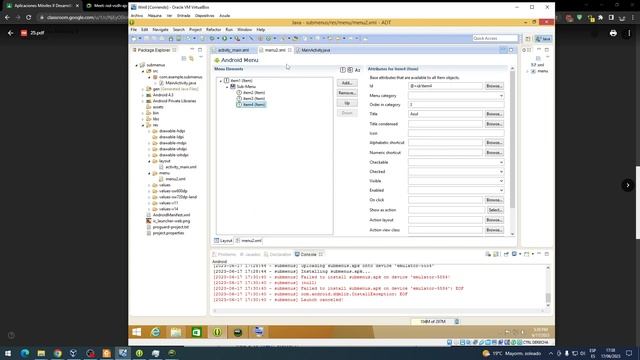Reload the Chrome page
Viewport: 640px width, 360px height.
point(29,18)
